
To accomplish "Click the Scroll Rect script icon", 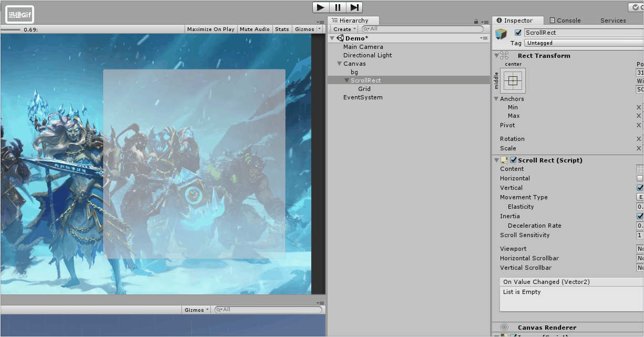I will 504,160.
